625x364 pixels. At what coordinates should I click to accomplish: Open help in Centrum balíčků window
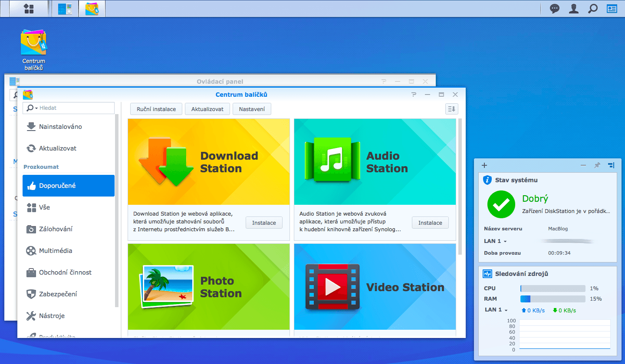click(x=414, y=95)
